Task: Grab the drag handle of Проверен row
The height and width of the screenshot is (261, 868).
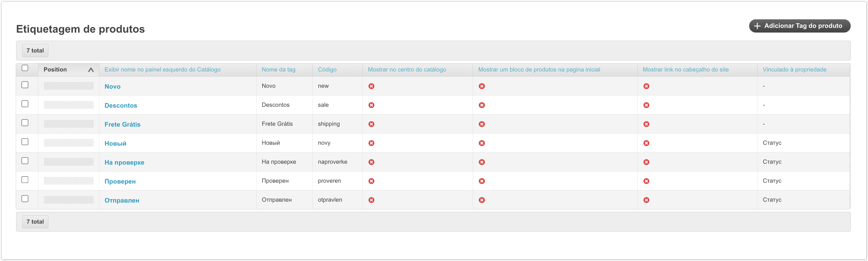Action: click(68, 181)
